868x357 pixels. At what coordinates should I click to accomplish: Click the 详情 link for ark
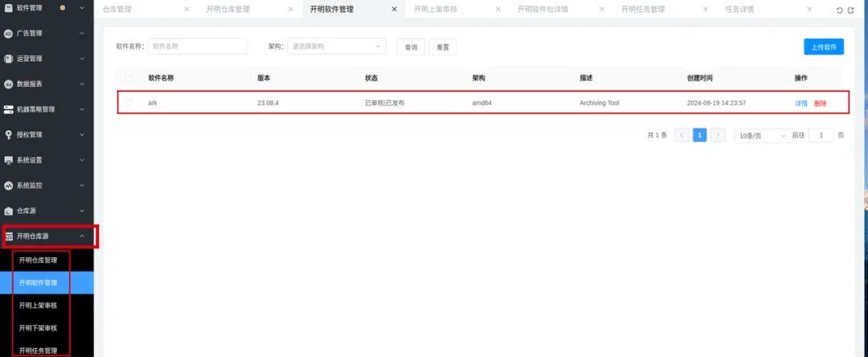coord(800,103)
